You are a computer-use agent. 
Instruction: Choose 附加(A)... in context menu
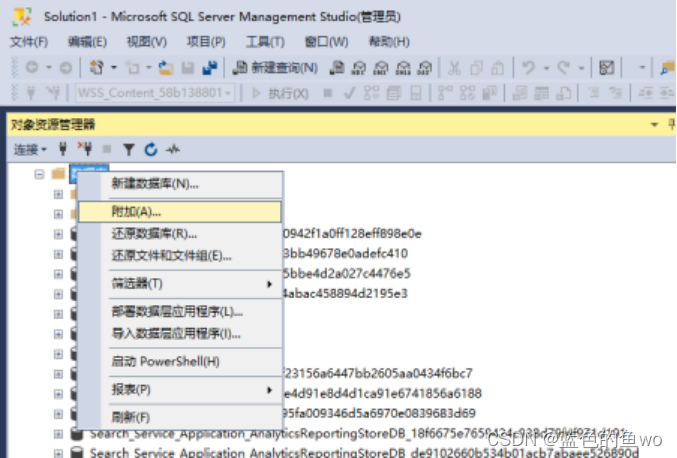coord(180,212)
